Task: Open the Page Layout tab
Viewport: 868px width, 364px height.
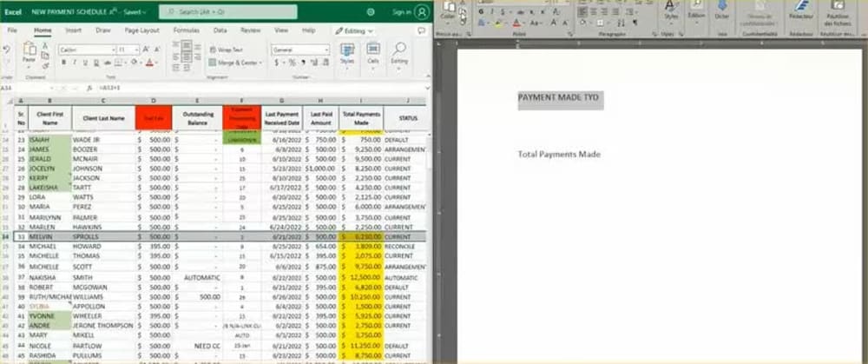Action: (x=141, y=30)
